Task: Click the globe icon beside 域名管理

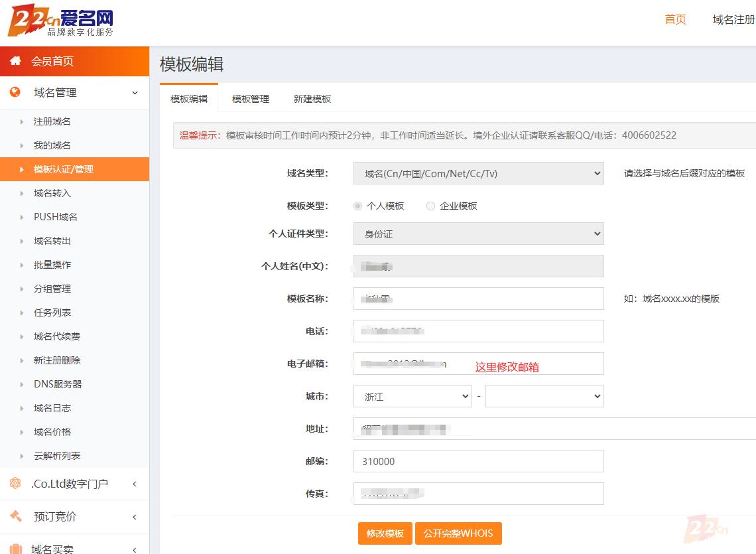Action: 15,92
